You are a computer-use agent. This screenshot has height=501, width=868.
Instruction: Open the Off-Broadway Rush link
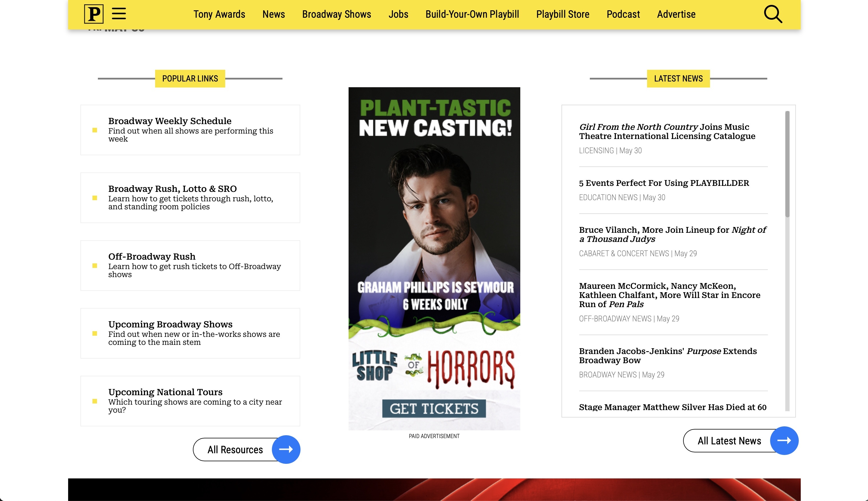190,266
